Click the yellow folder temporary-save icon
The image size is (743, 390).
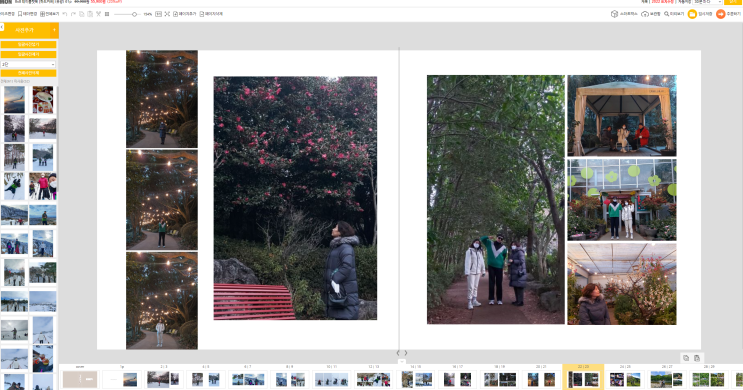pyautogui.click(x=692, y=14)
